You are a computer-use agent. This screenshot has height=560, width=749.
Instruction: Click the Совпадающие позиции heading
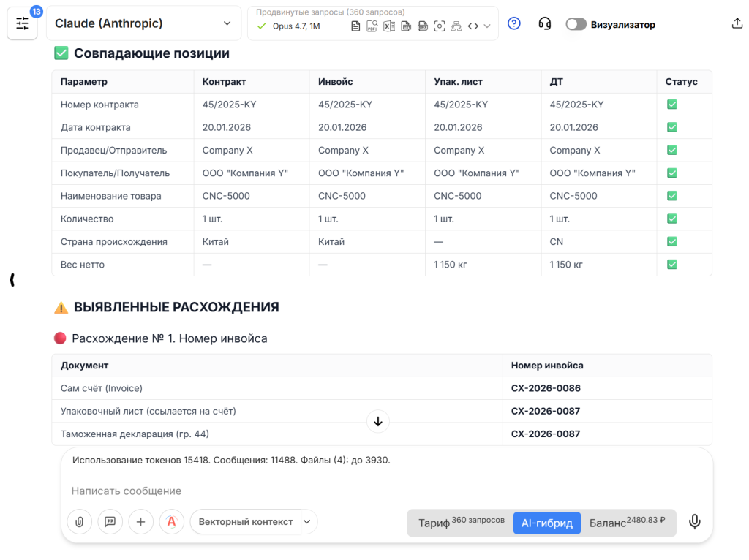(151, 53)
